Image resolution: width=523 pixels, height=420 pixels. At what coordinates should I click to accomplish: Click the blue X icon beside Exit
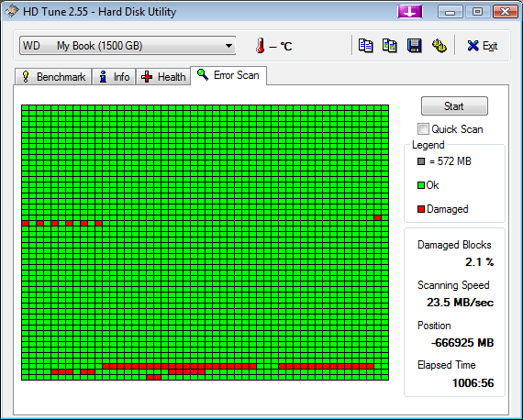pos(473,46)
